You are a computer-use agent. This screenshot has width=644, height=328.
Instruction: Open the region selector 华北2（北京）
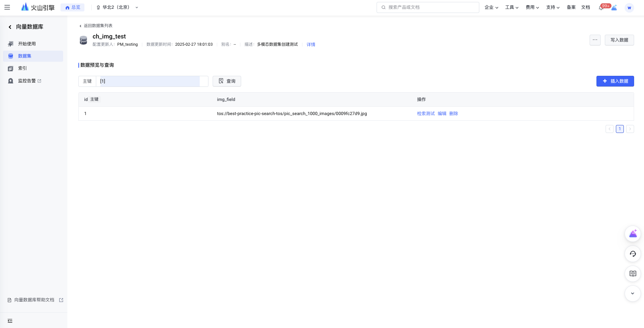tap(117, 7)
